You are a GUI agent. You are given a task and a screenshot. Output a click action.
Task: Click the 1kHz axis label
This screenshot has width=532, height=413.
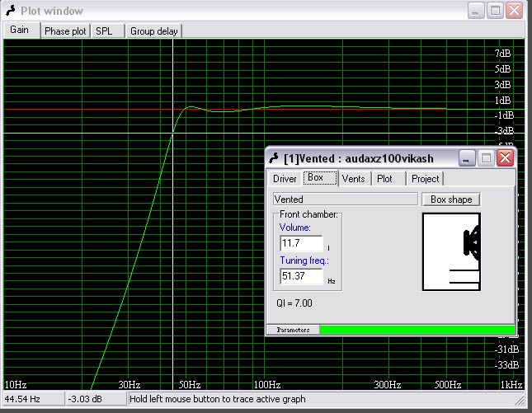(x=511, y=385)
